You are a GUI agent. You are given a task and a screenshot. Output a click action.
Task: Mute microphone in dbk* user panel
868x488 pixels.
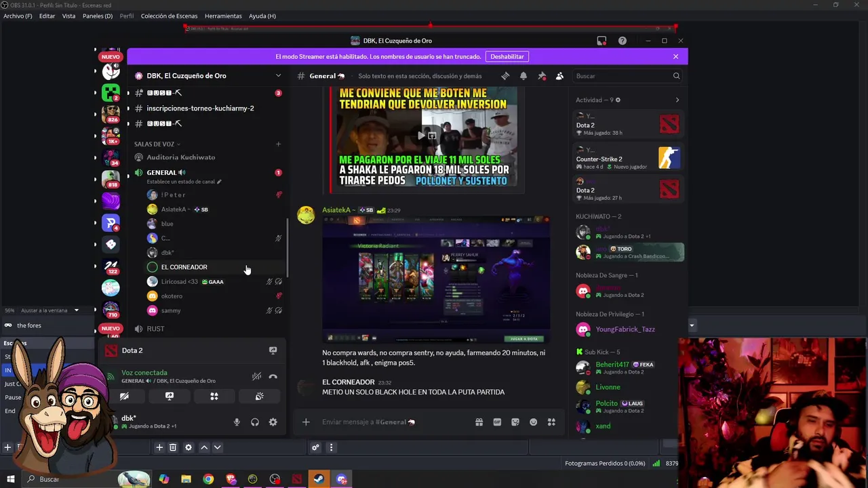(237, 422)
